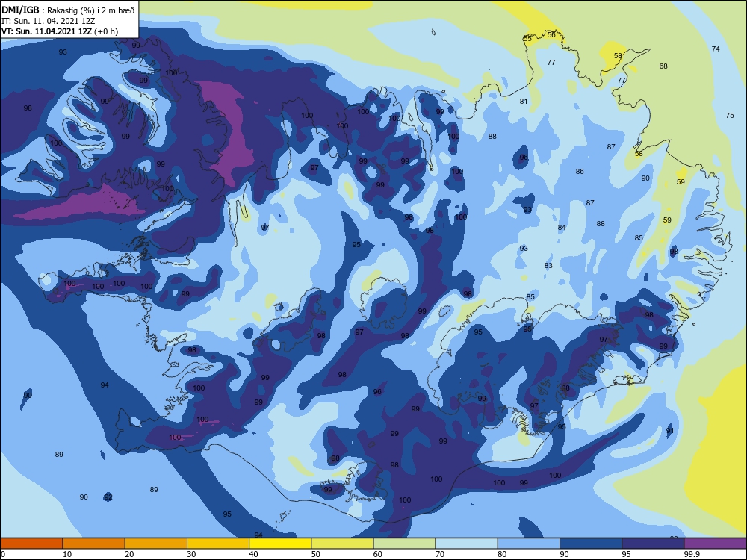
Task: Click the humidity value '92' on the map
Action: 108,497
